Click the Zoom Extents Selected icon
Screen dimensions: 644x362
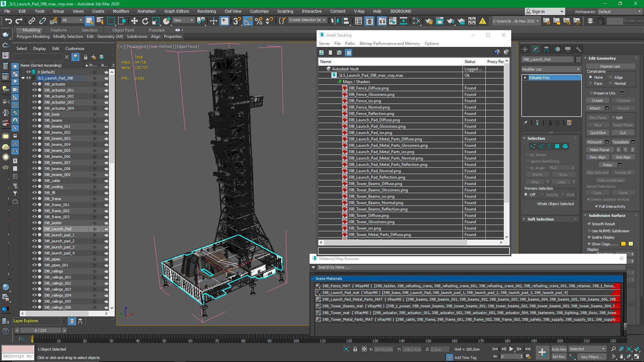pyautogui.click(x=629, y=349)
